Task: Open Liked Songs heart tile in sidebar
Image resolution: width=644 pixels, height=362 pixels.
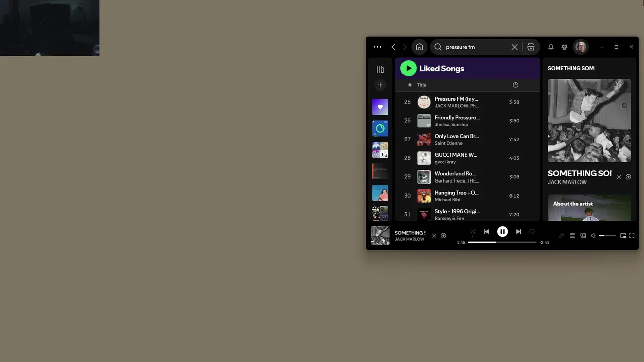Action: [x=380, y=107]
